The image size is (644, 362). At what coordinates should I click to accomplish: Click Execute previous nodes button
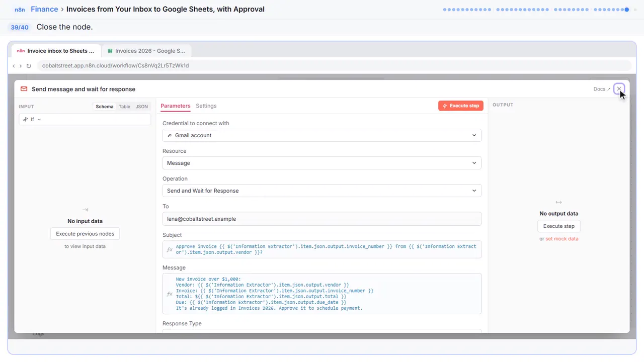click(85, 234)
